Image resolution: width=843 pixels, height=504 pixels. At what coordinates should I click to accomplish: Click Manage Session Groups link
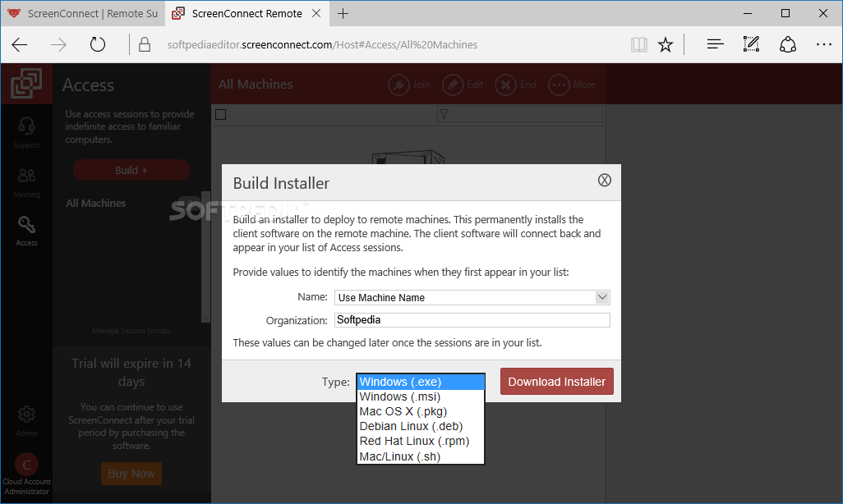pos(131,331)
